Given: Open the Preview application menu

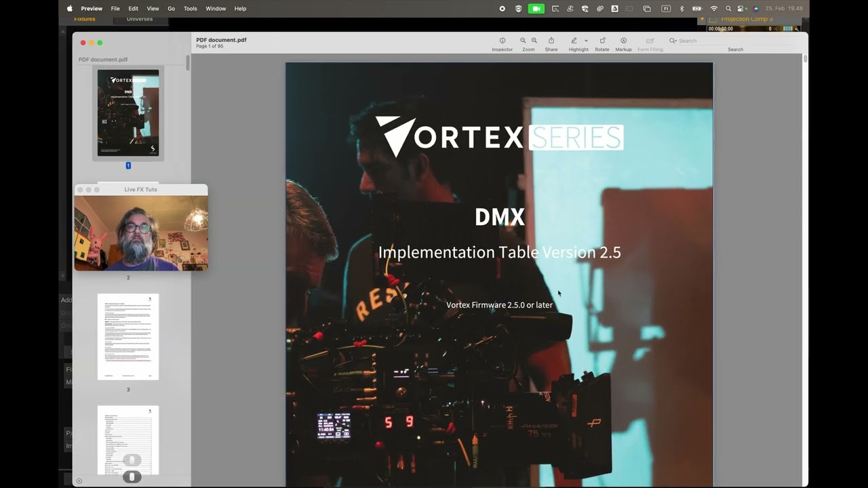Looking at the screenshot, I should click(92, 9).
